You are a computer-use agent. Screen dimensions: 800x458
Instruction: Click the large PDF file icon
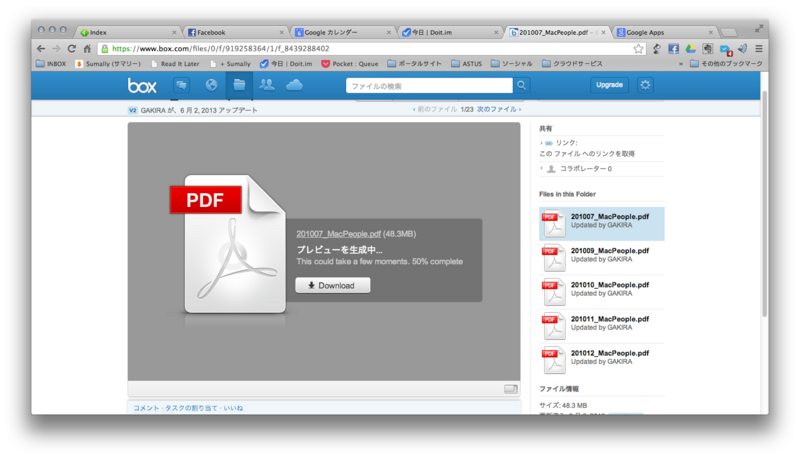coord(228,244)
